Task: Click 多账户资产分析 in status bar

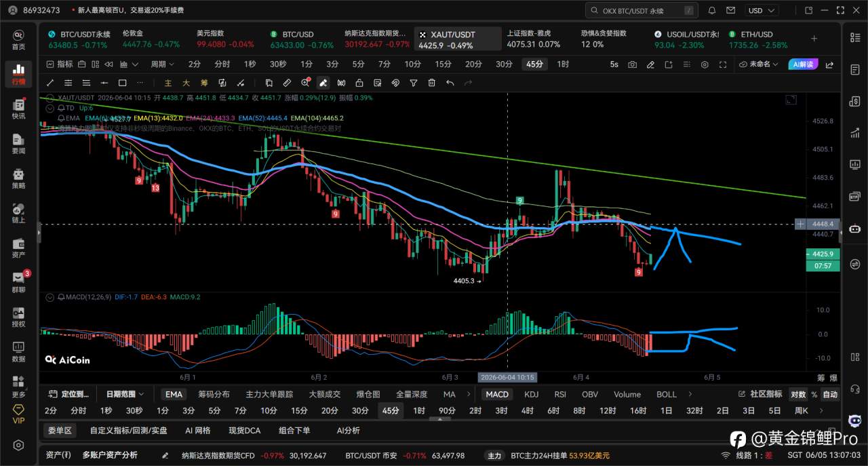Action: (x=110, y=455)
